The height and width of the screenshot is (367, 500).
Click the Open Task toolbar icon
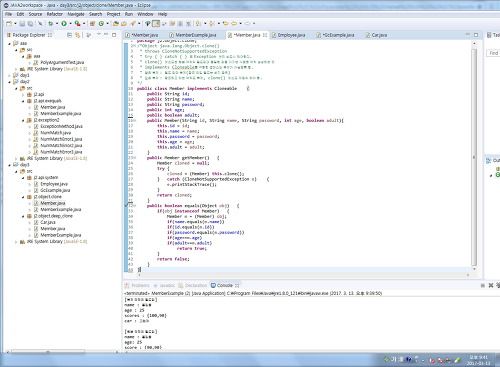[124, 24]
